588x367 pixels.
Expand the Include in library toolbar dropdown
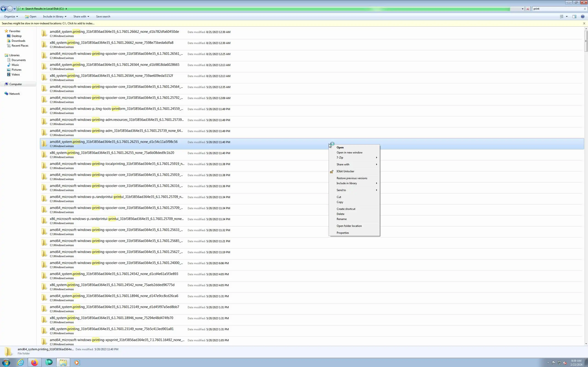click(x=54, y=17)
